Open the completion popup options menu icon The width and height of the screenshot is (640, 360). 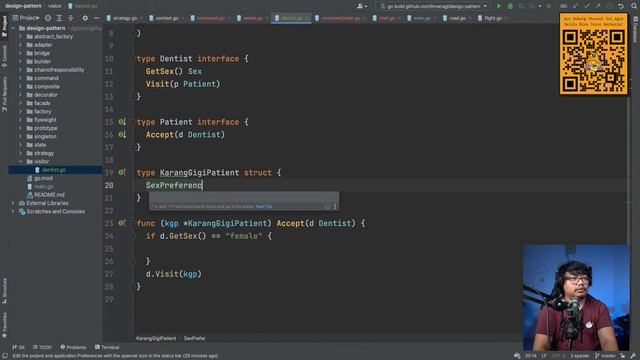[335, 207]
